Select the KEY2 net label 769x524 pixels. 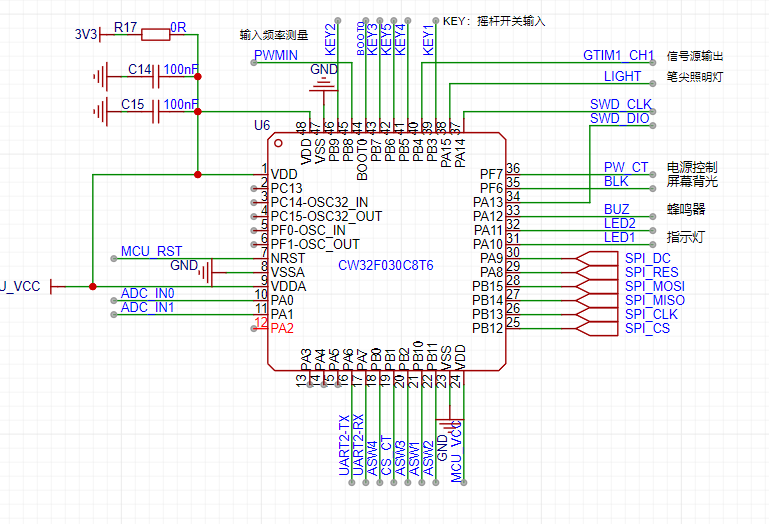click(x=331, y=39)
